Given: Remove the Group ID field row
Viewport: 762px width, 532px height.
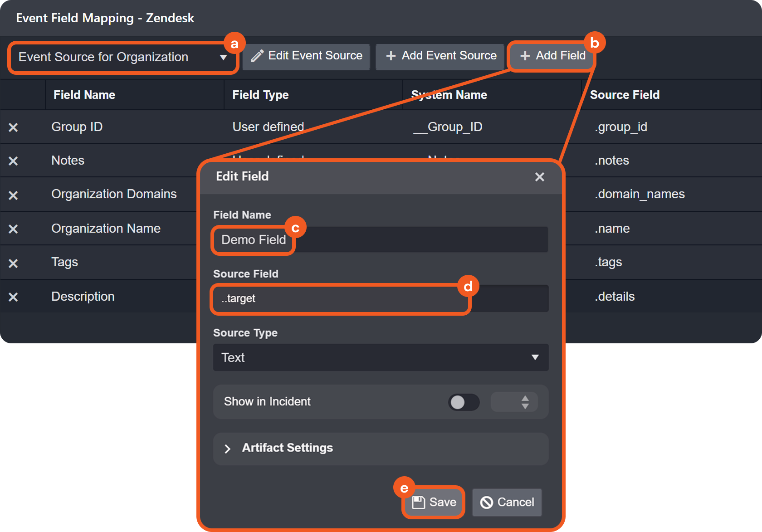Looking at the screenshot, I should [13, 127].
